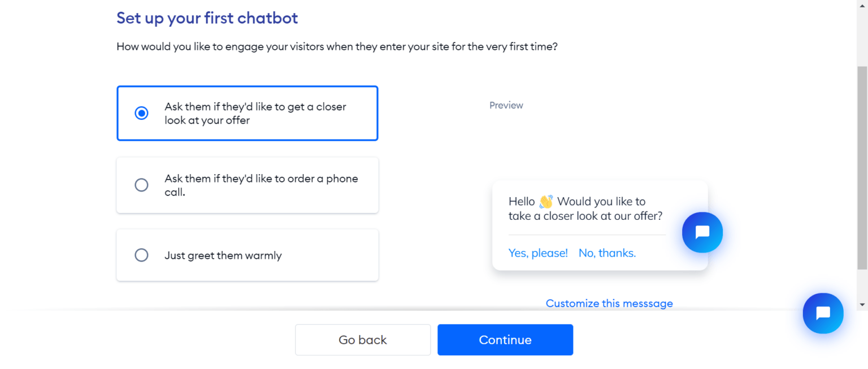This screenshot has width=868, height=369.
Task: Open the chat widget launcher in bottom-right corner
Action: click(x=823, y=313)
